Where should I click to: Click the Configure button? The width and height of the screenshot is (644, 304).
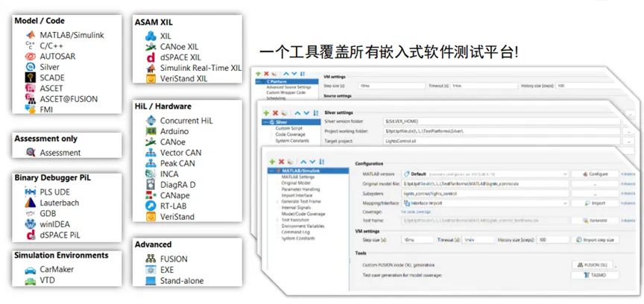coord(595,174)
